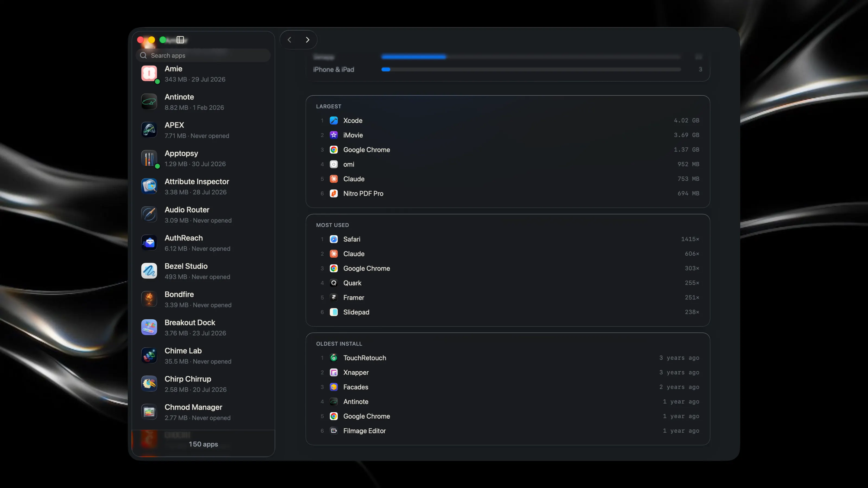Click the 150 apps count

203,444
